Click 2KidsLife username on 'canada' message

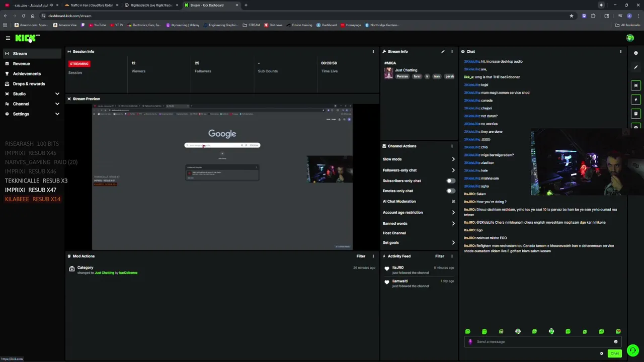point(471,100)
